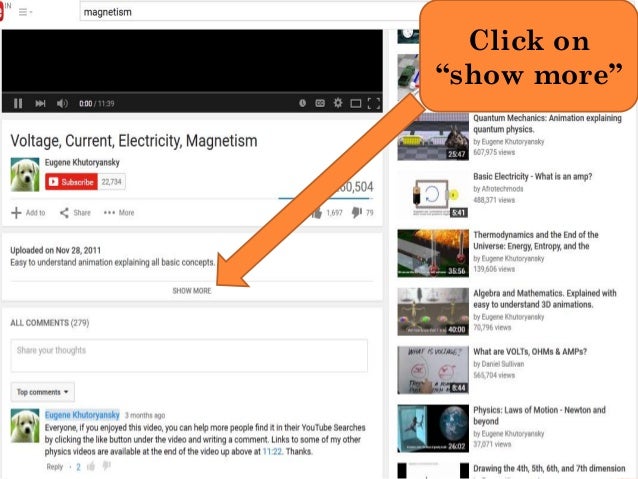Click the Uploaded on Nov 28, 2011 text
Image resolution: width=638 pixels, height=479 pixels.
pos(55,250)
